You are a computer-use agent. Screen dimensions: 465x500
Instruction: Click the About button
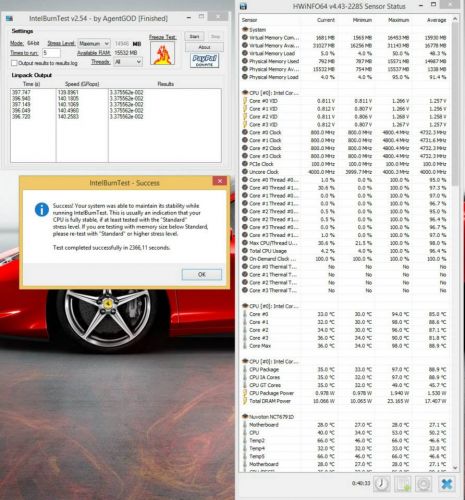[204, 47]
